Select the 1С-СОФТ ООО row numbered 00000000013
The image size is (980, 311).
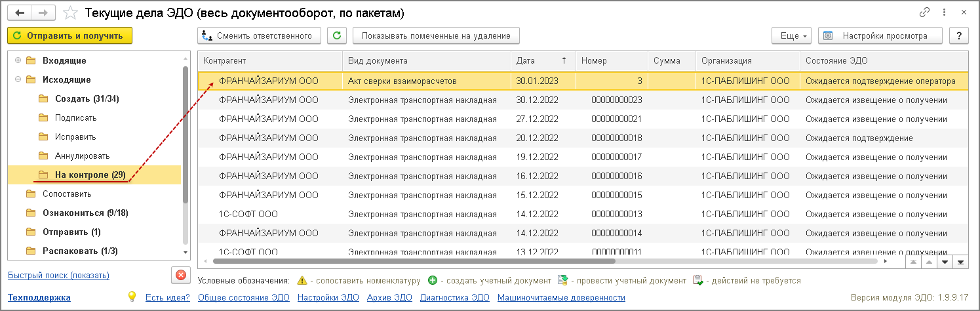(x=583, y=214)
